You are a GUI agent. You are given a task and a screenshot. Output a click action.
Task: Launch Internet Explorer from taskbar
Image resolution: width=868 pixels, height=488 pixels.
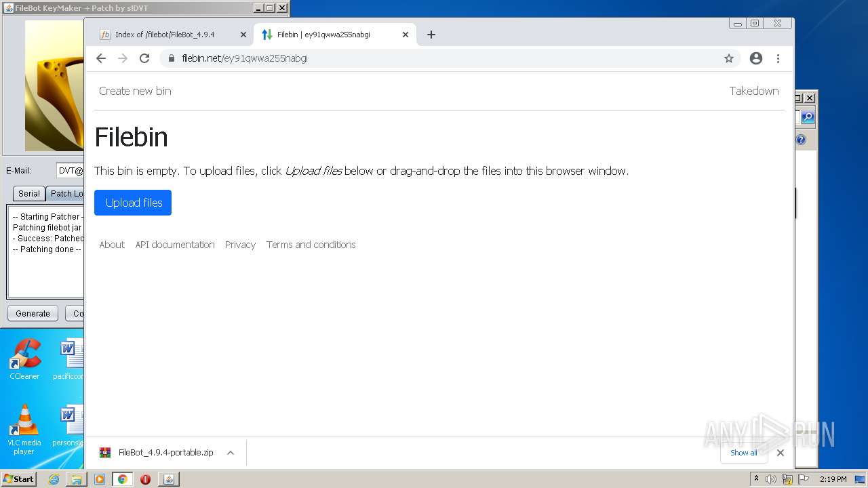[x=54, y=479]
